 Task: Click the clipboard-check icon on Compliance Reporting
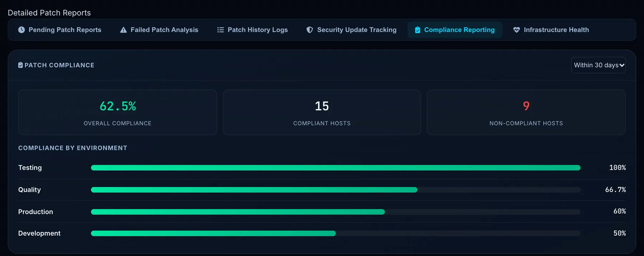click(418, 30)
